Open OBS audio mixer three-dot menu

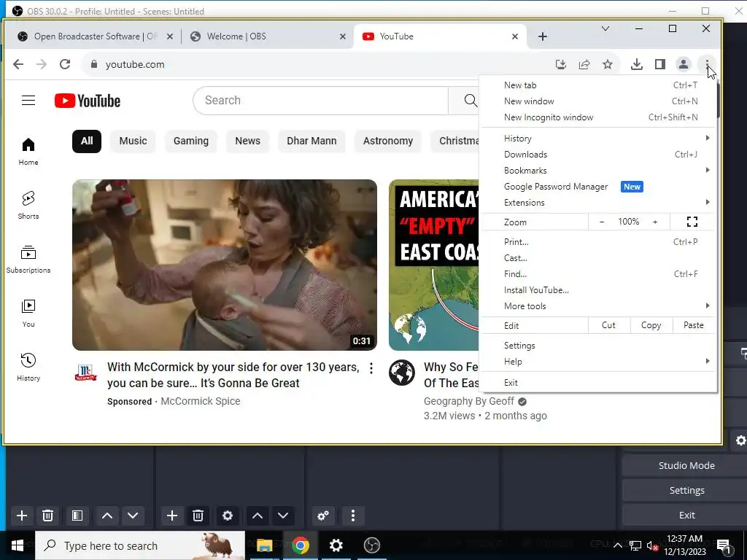[352, 516]
